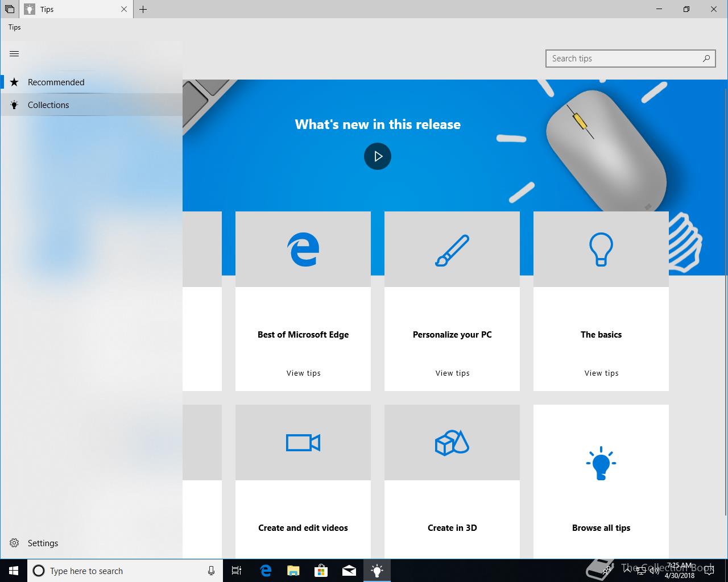Viewport: 728px width, 582px height.
Task: View tips for The basics
Action: click(x=602, y=373)
